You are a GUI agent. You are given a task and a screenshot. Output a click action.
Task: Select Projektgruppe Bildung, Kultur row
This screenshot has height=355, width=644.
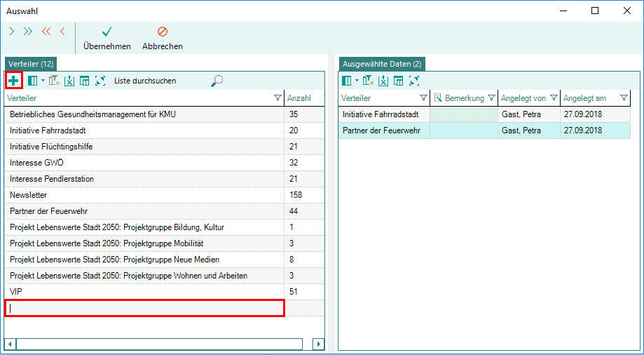(x=164, y=227)
